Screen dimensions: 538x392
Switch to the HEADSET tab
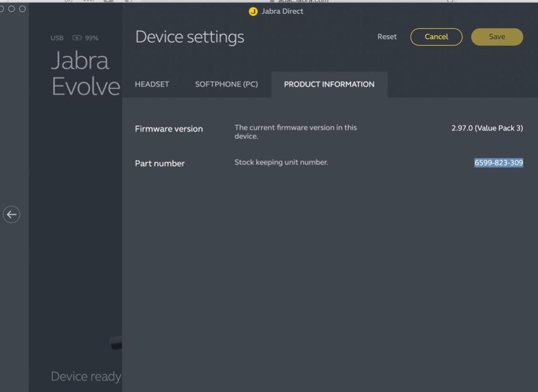(x=152, y=84)
